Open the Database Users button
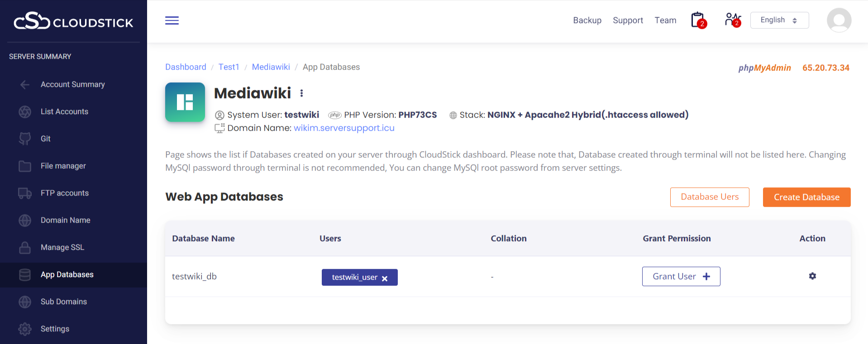 pyautogui.click(x=710, y=197)
